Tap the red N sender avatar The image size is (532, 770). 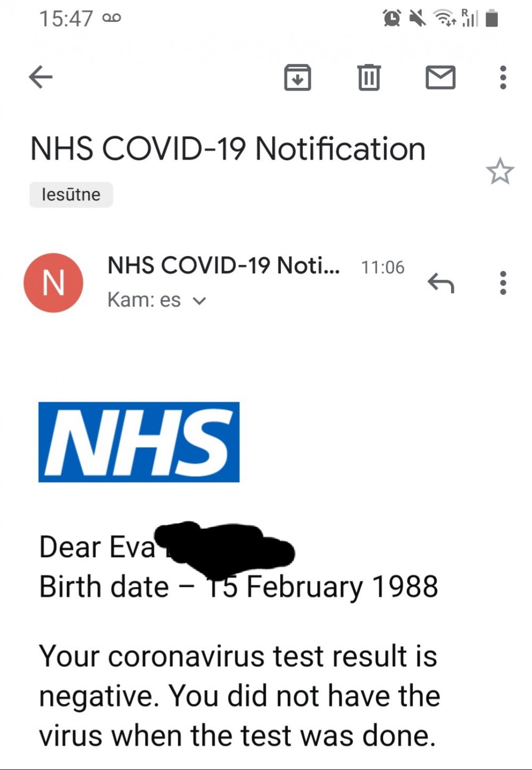53,283
